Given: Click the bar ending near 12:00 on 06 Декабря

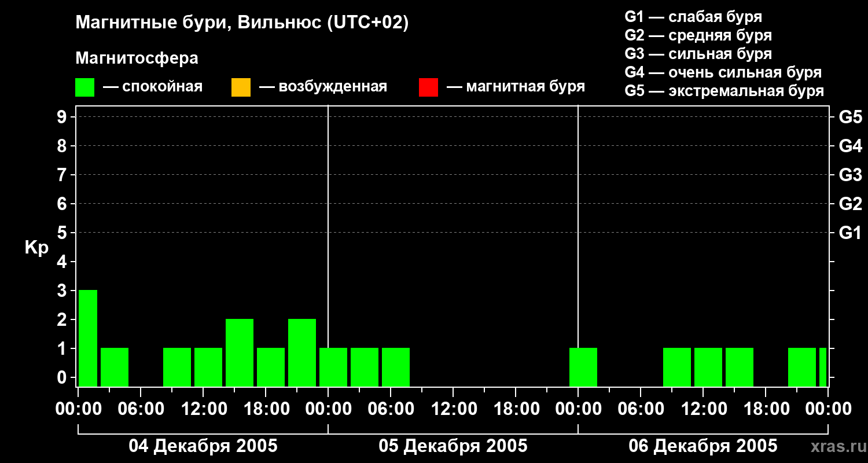Looking at the screenshot, I should tap(677, 367).
